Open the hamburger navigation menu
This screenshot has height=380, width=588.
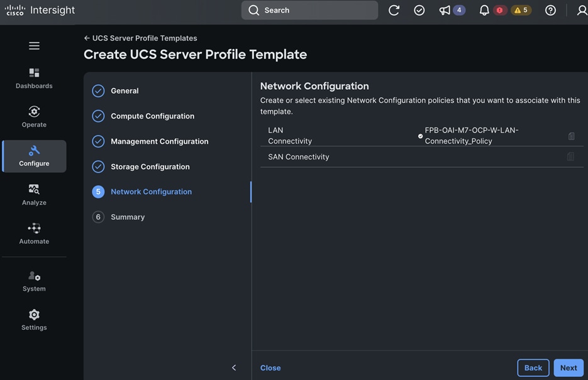tap(34, 46)
